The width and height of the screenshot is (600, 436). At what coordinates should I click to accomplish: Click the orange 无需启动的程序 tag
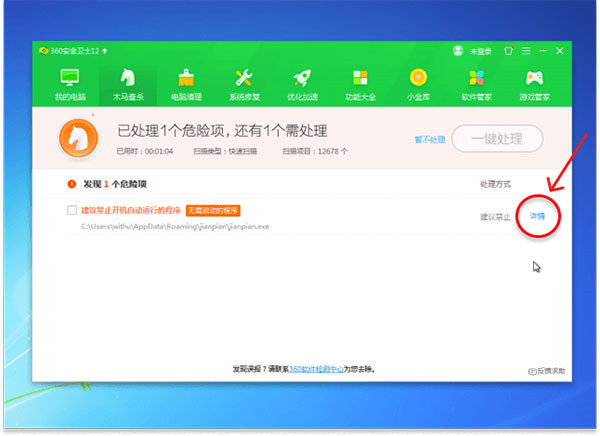click(x=213, y=211)
